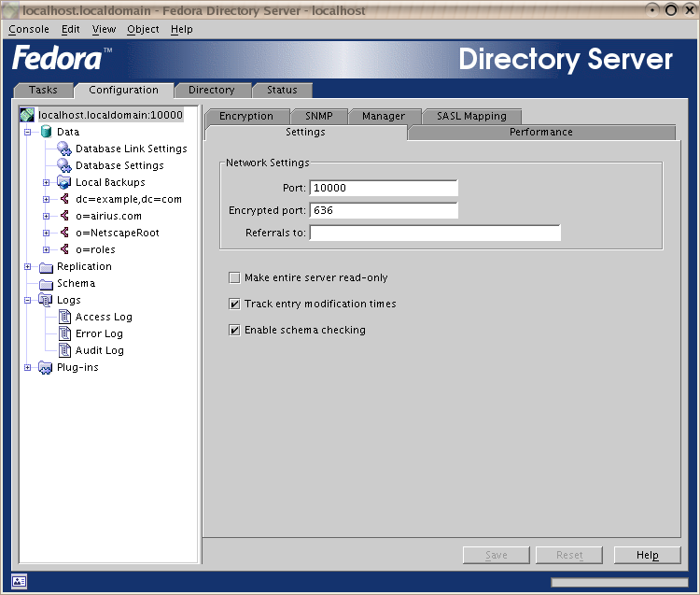Click the Help button at bottom
The image size is (700, 595).
point(648,555)
